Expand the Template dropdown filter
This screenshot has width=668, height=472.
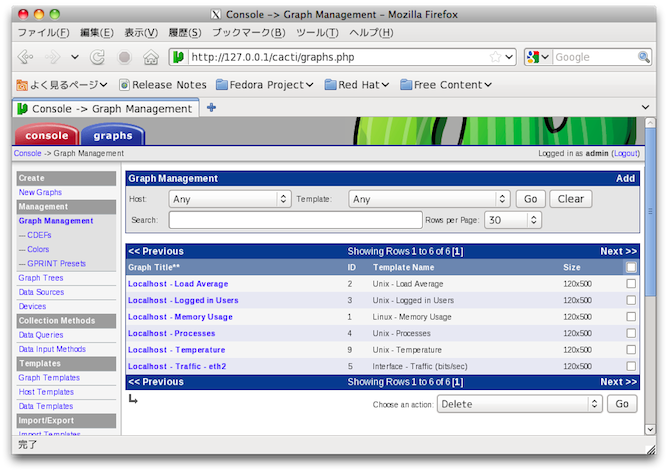pyautogui.click(x=429, y=199)
